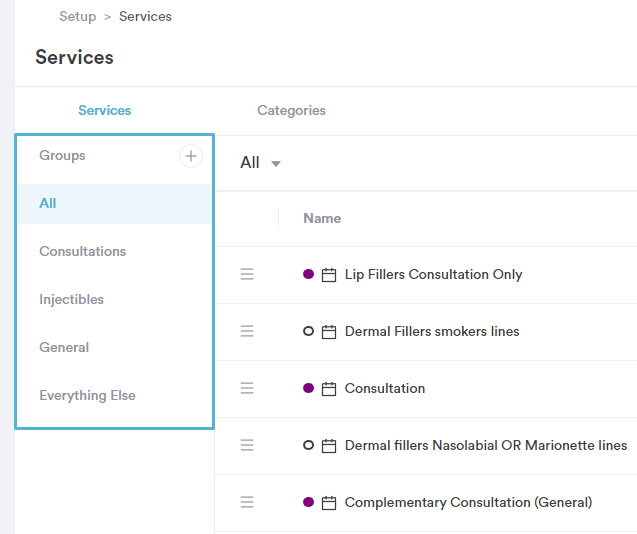Switch to the Categories tab
The height and width of the screenshot is (534, 637).
291,111
